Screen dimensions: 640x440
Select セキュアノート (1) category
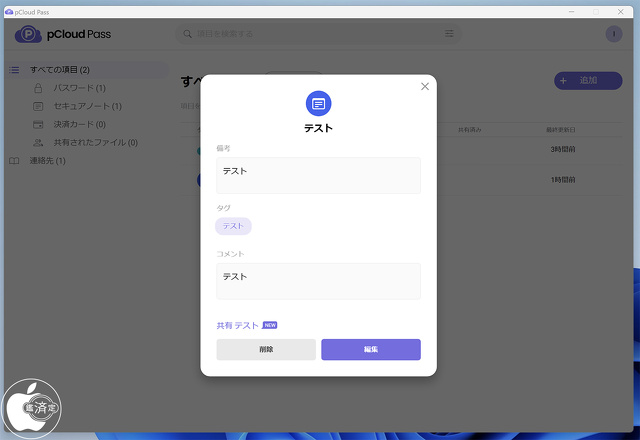[88, 106]
